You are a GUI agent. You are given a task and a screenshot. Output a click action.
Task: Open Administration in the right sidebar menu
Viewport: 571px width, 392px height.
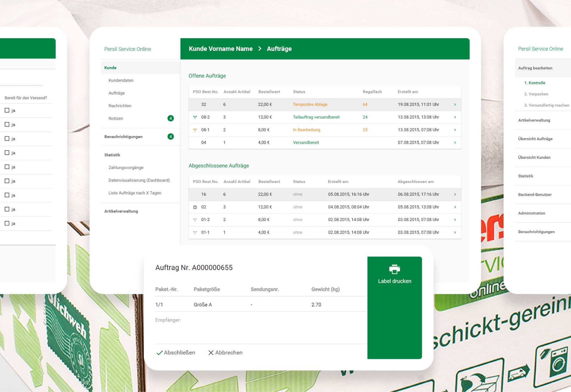click(532, 213)
